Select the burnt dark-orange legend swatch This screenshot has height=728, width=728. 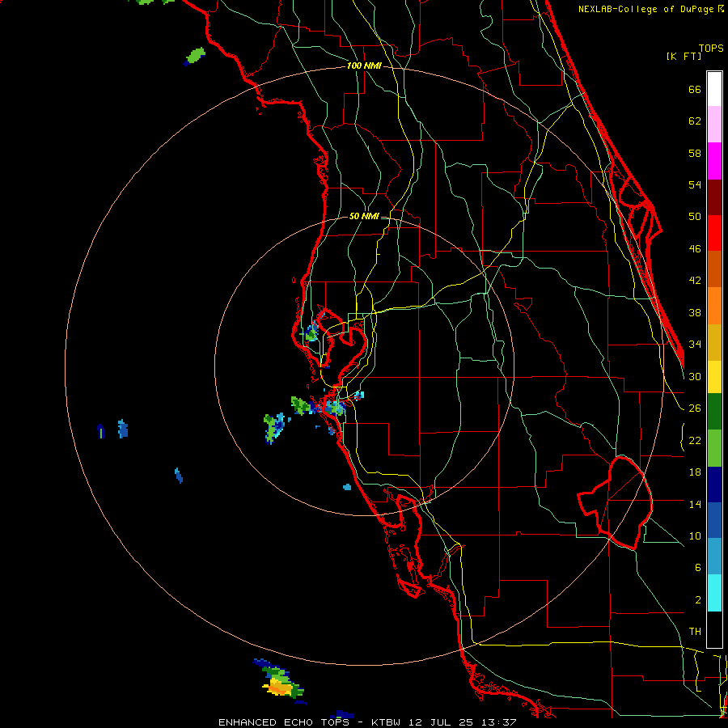[714, 269]
